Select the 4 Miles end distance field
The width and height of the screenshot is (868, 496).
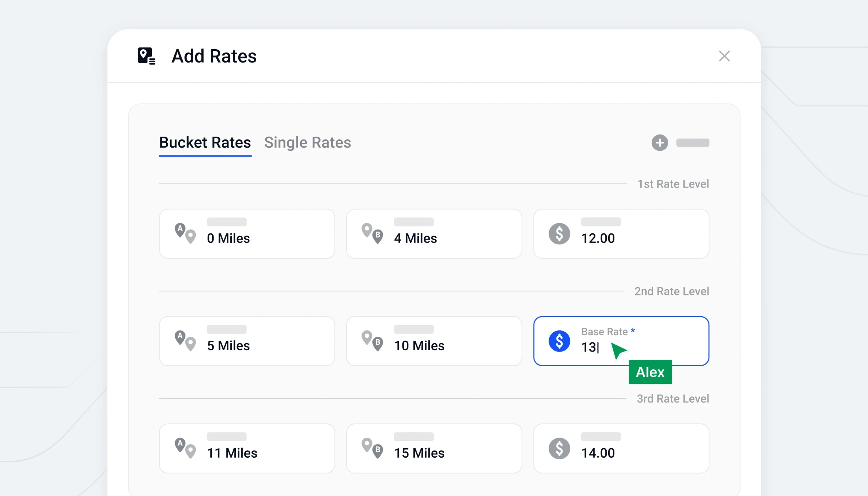434,234
